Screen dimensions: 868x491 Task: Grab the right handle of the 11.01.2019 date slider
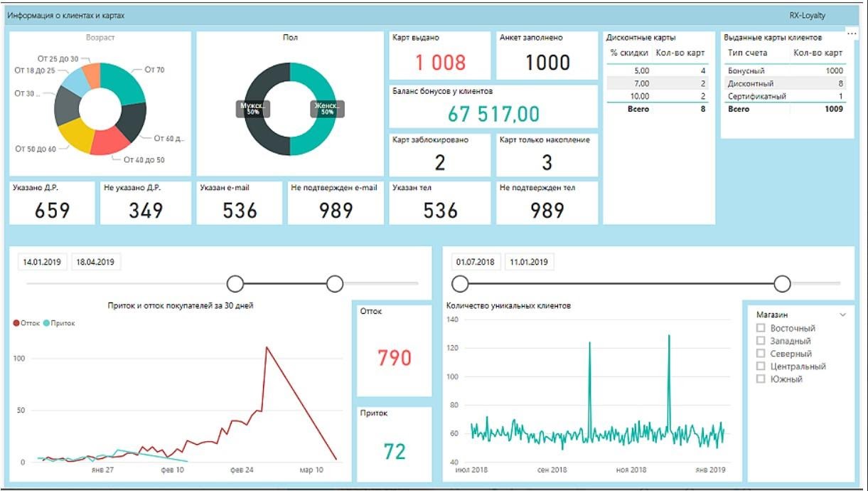pos(782,284)
